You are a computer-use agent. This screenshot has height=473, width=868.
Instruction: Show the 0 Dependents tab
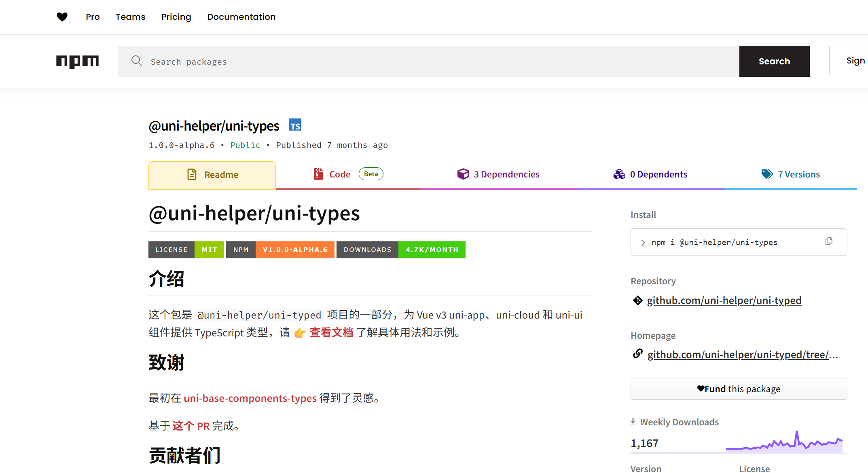tap(650, 174)
